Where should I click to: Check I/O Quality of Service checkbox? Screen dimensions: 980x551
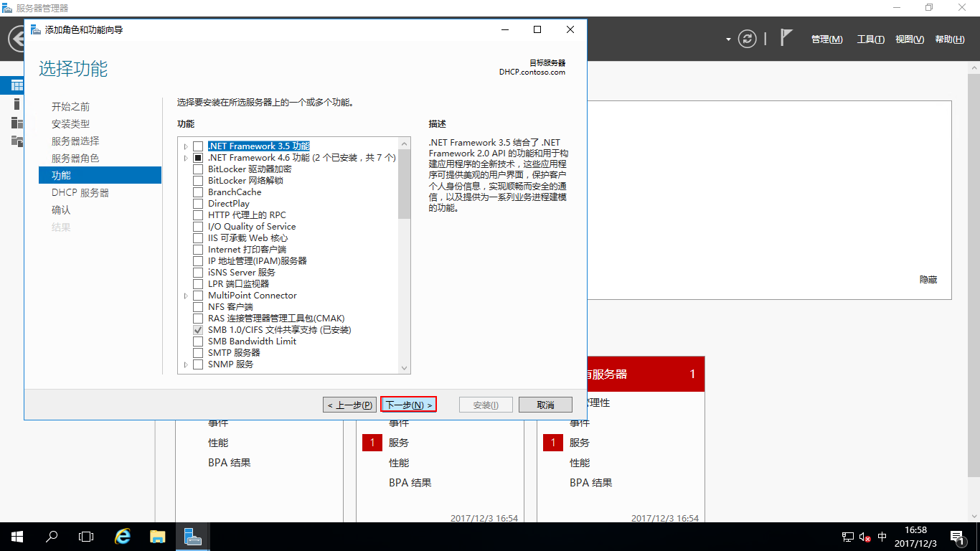point(198,227)
